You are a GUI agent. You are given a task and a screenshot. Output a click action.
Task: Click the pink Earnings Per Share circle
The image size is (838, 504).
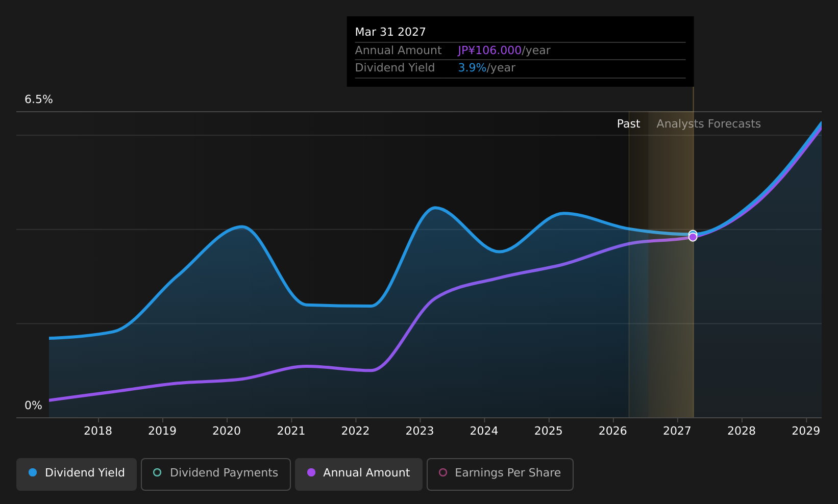click(443, 472)
